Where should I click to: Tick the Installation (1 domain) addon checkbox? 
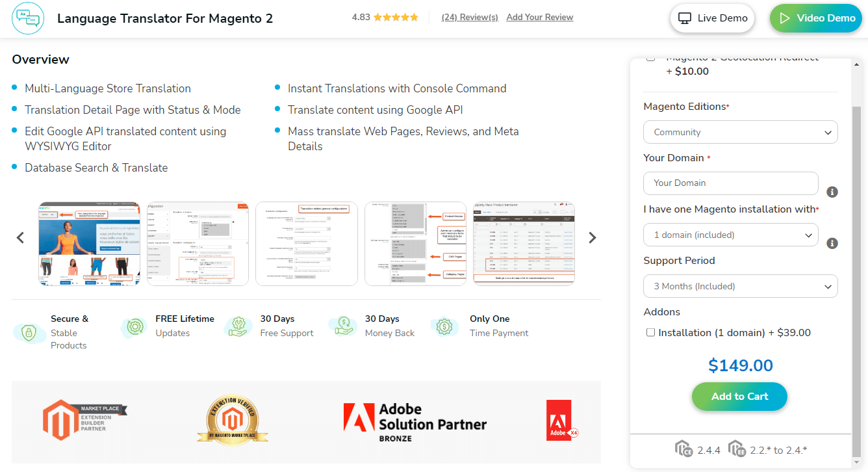[650, 333]
